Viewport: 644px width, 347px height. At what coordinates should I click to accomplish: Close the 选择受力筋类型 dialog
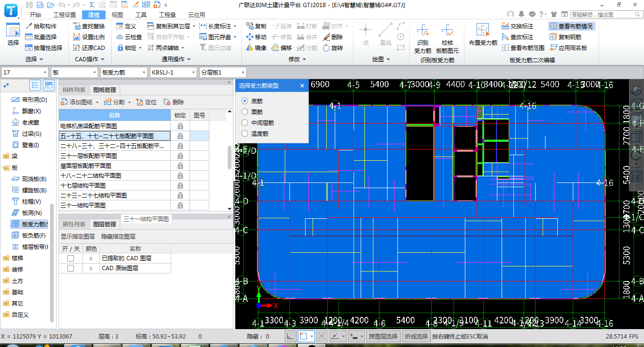(x=302, y=85)
